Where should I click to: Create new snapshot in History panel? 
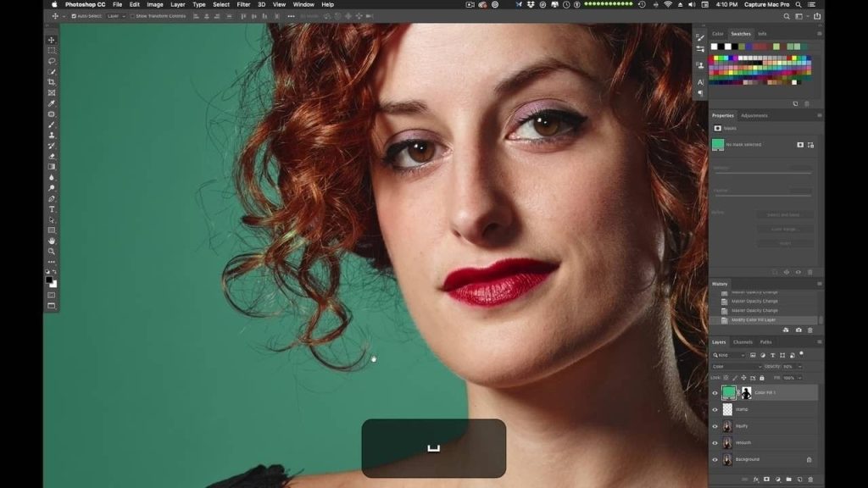798,330
